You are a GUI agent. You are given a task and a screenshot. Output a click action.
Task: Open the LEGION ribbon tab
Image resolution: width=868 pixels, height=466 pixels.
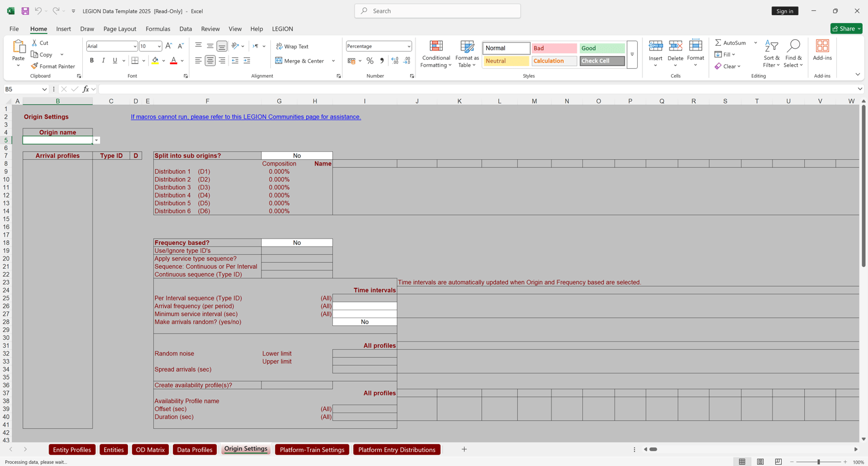[x=282, y=29]
